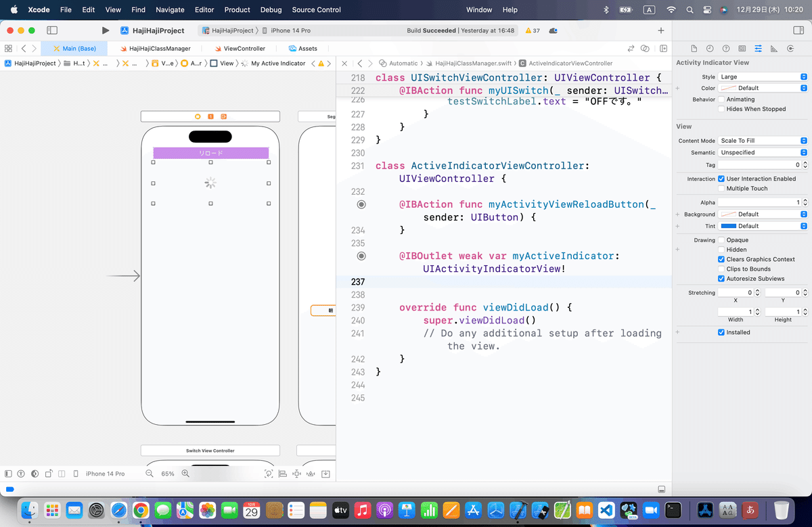Open accessibility options in canvas bar

(x=21, y=474)
